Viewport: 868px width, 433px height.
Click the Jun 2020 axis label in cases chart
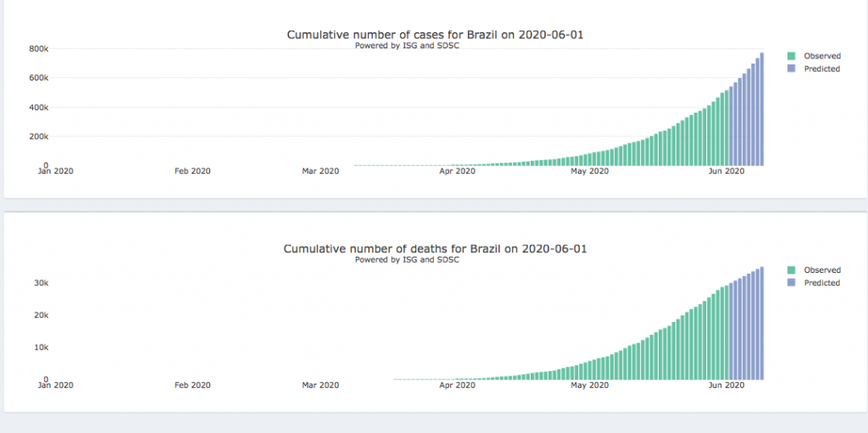726,171
